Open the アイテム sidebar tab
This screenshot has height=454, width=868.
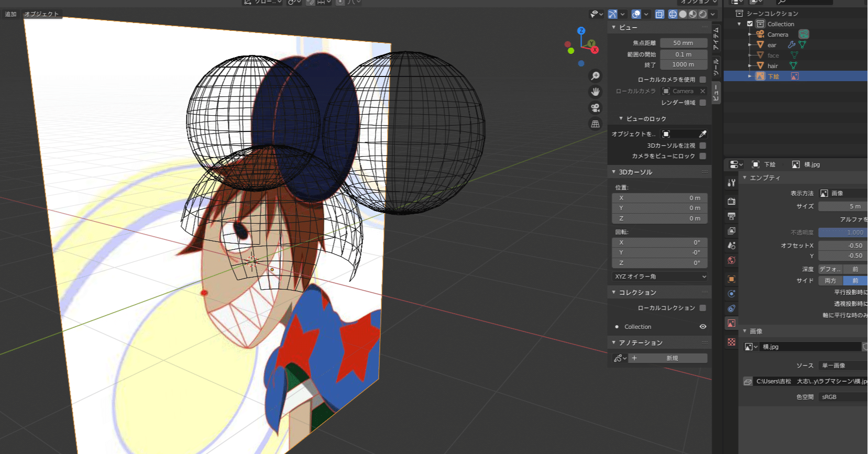(716, 38)
